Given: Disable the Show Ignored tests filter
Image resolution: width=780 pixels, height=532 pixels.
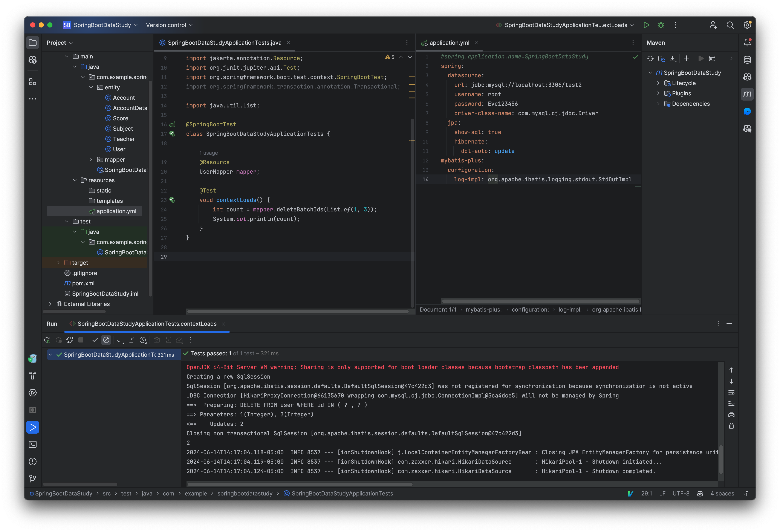Looking at the screenshot, I should click(x=106, y=340).
